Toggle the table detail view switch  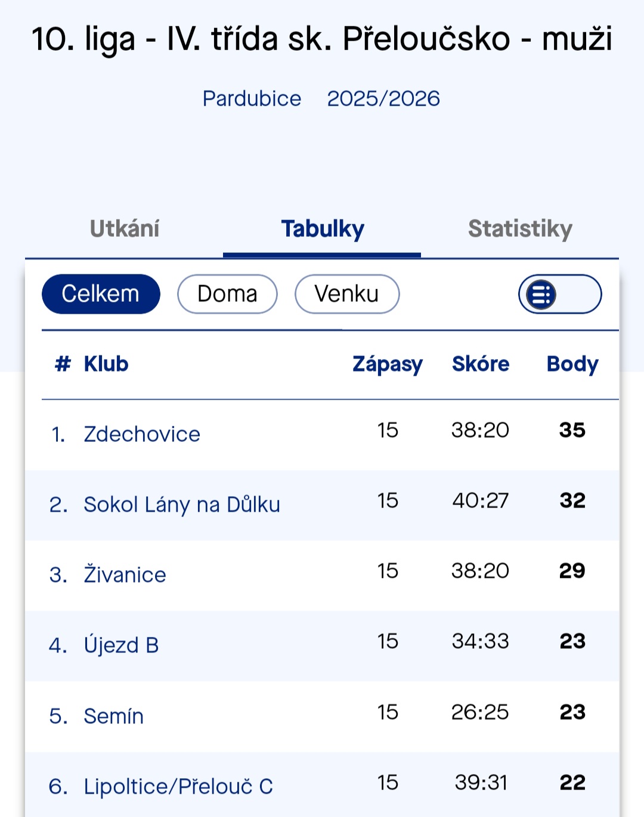click(559, 294)
